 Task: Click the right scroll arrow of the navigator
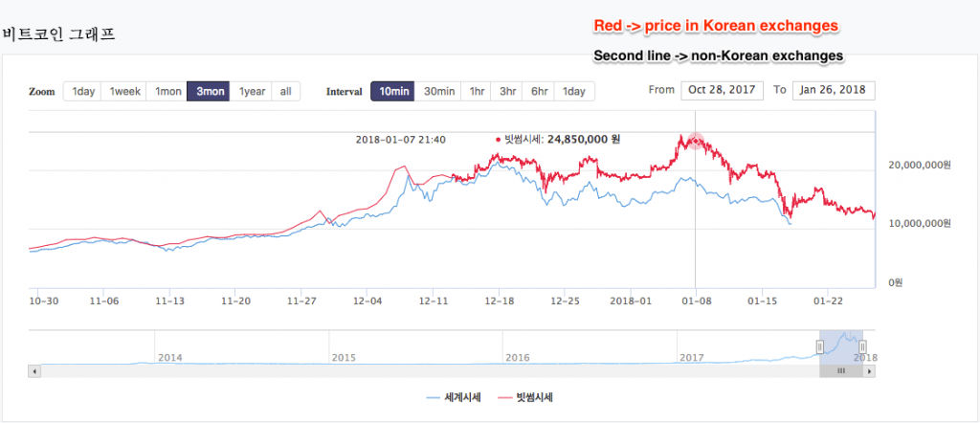pos(869,371)
